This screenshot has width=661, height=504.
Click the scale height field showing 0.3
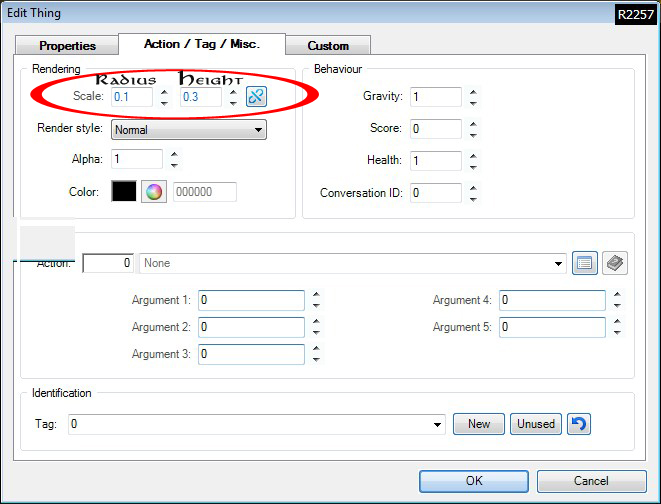(201, 97)
